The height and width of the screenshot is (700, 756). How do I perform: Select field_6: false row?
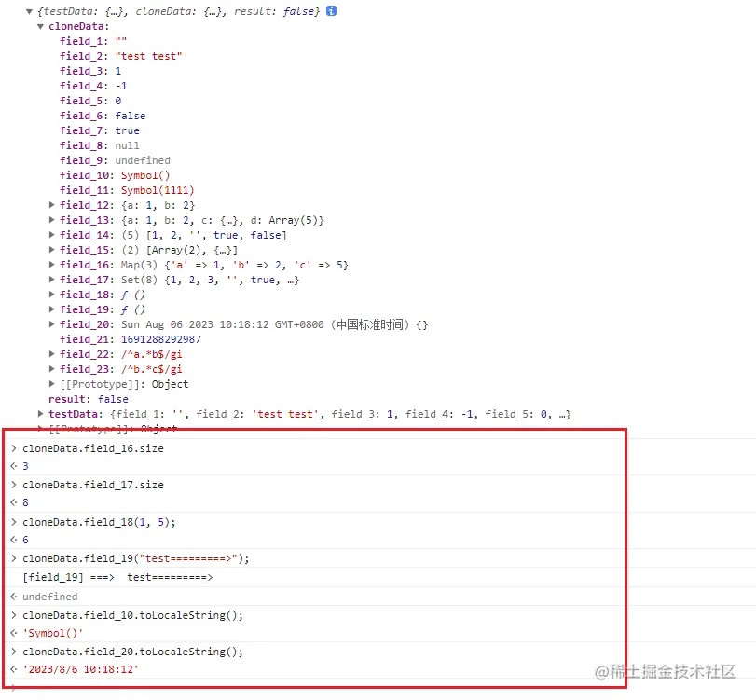tap(103, 116)
